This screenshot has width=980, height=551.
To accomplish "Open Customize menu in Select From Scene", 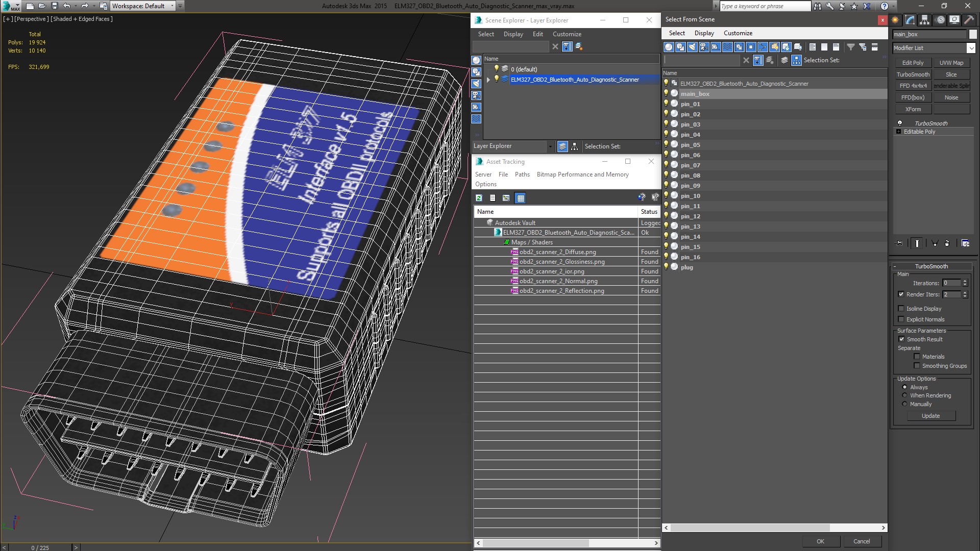I will click(x=738, y=33).
